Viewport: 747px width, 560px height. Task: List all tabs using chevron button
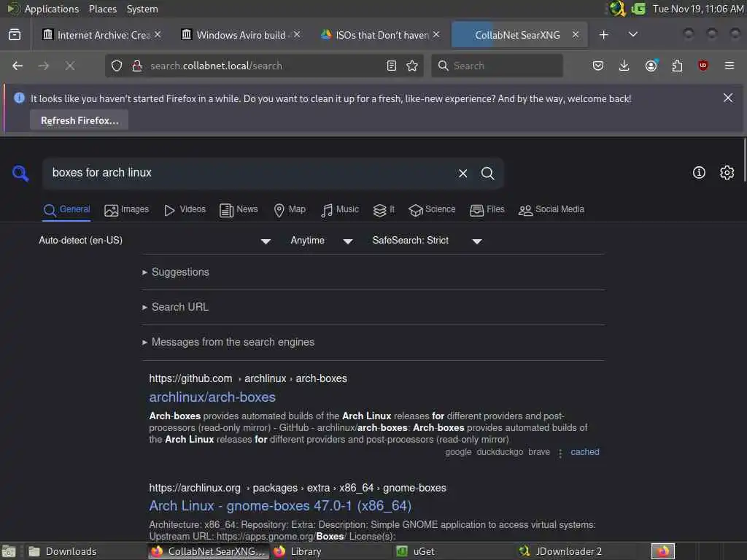pyautogui.click(x=633, y=35)
